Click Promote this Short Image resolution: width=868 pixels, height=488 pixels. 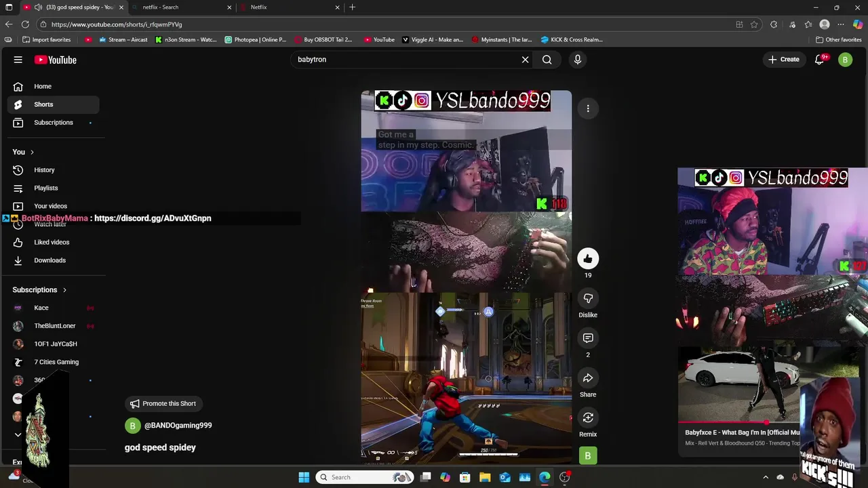point(163,404)
